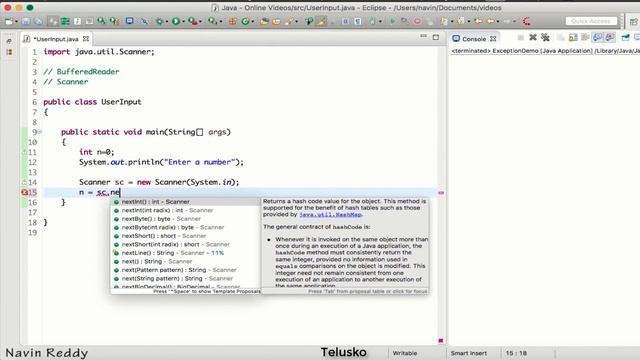Click the highlighted toolbar toggle before pause icon
The width and height of the screenshot is (640, 360).
point(322,21)
